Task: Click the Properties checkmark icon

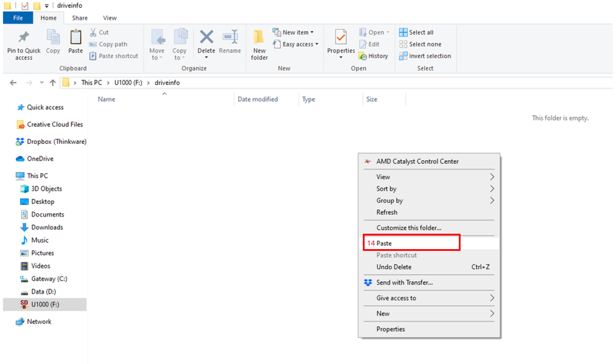Action: [341, 37]
